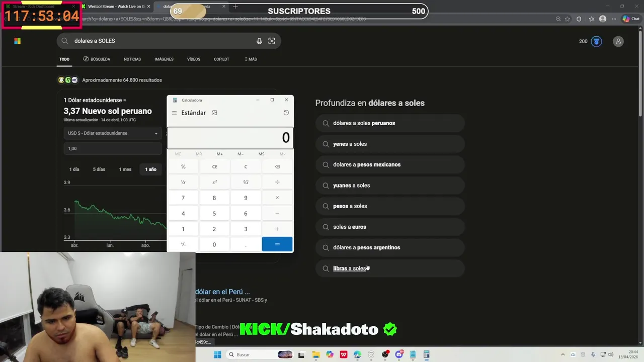
Task: Open suggestion 'libras a soles'
Action: coord(390,268)
